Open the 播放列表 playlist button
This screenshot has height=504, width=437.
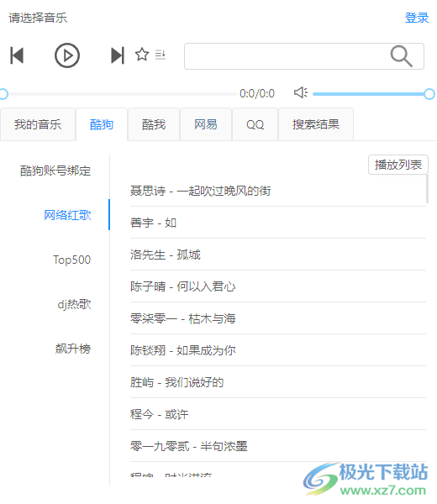(398, 165)
